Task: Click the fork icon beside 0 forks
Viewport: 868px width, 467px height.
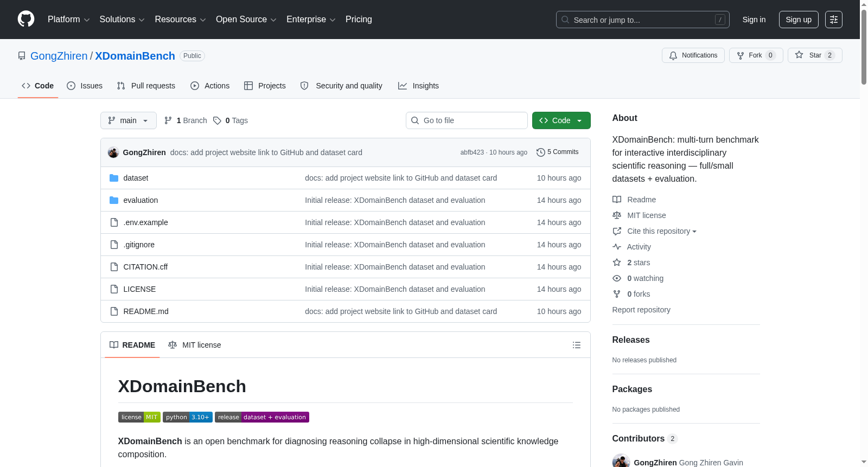Action: click(617, 294)
